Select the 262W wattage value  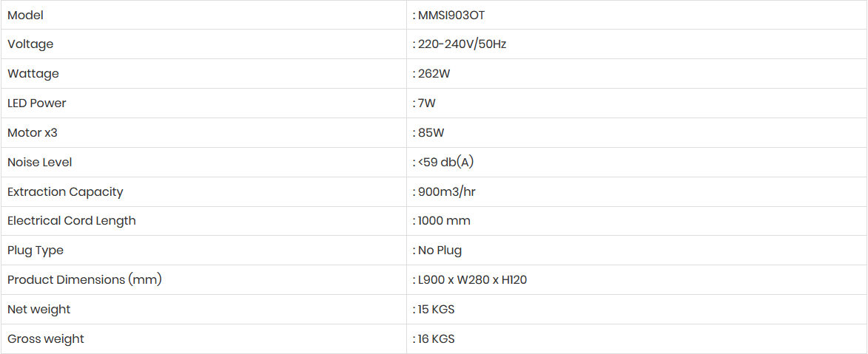coord(434,74)
